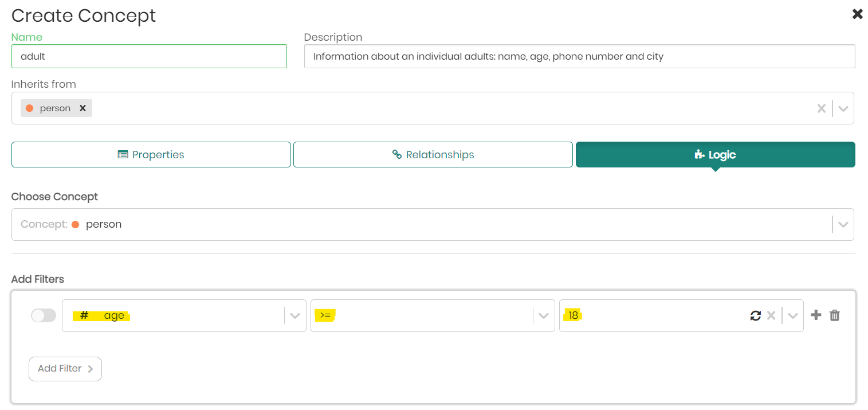
Task: Switch to the Properties tab
Action: [151, 155]
